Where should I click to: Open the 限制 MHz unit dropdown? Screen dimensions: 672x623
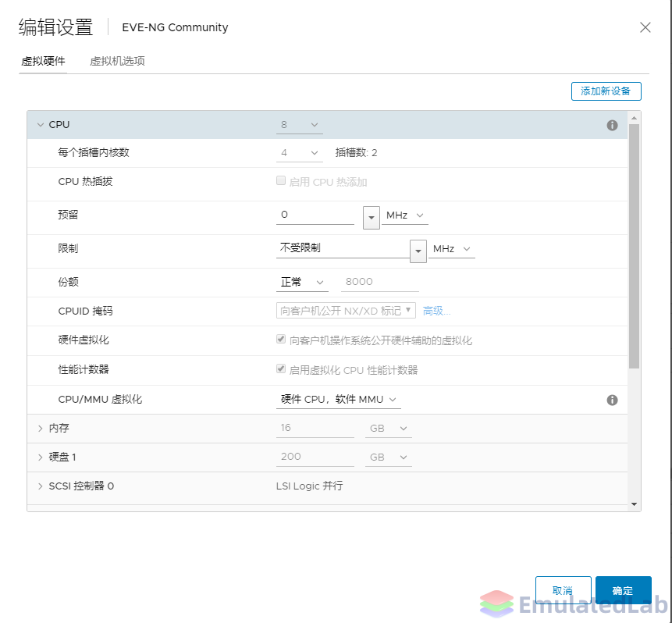[x=452, y=249]
